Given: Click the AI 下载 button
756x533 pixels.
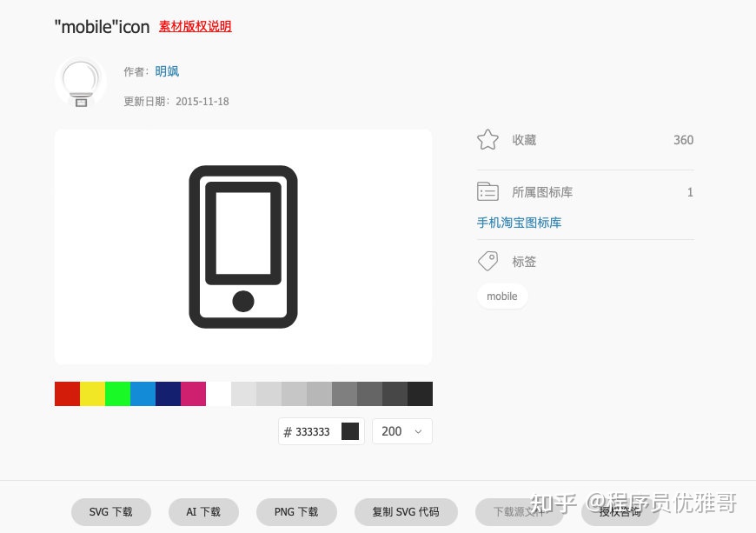Looking at the screenshot, I should (203, 512).
